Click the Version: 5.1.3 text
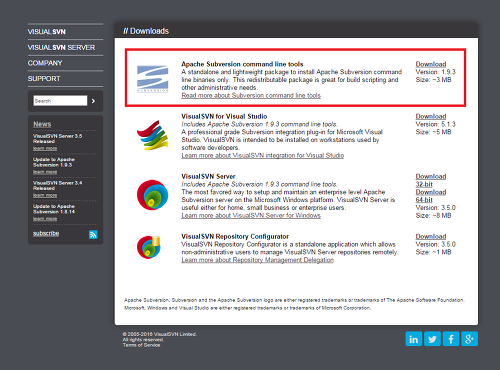The height and width of the screenshot is (370, 500). point(435,124)
